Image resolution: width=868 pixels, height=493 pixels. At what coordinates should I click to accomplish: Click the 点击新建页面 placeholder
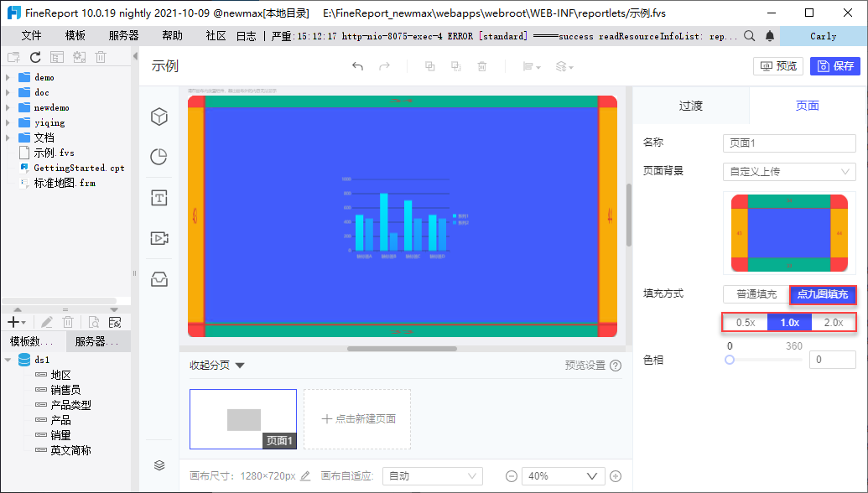click(357, 419)
